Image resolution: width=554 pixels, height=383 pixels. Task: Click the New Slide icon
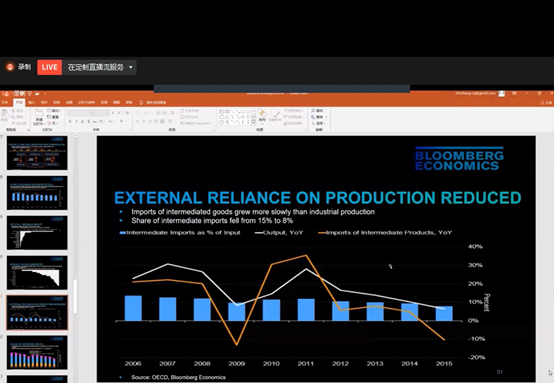tap(39, 113)
